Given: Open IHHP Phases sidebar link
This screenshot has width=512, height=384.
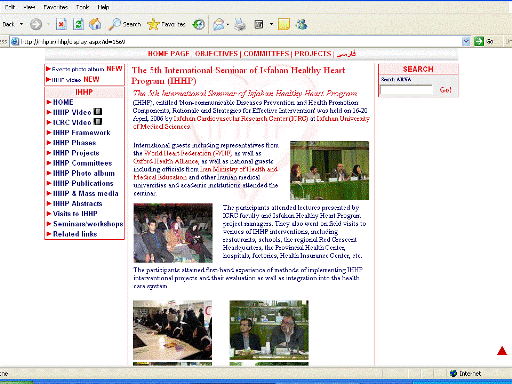Looking at the screenshot, I should click(74, 143).
